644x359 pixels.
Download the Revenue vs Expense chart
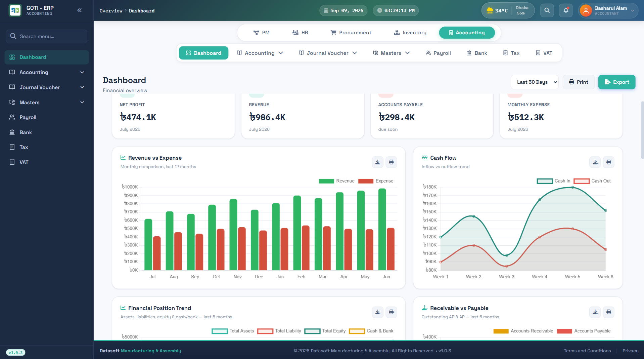tap(378, 162)
